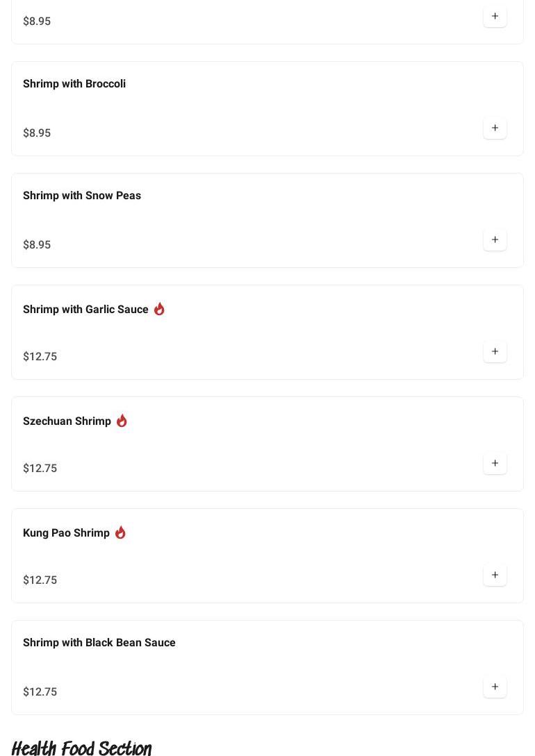This screenshot has height=756, width=535.
Task: Click the flame icon next to Kung Pao Shrimp
Action: [121, 532]
